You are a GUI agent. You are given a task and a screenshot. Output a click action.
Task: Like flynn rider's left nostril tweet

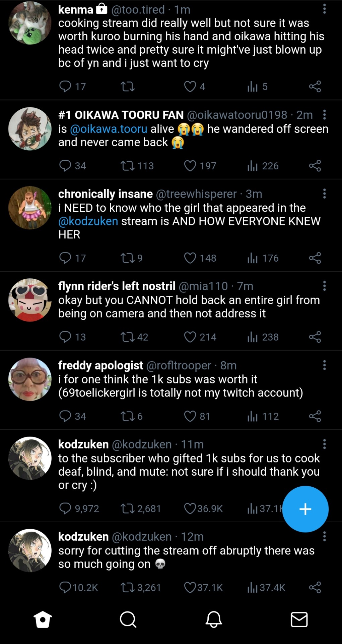190,337
